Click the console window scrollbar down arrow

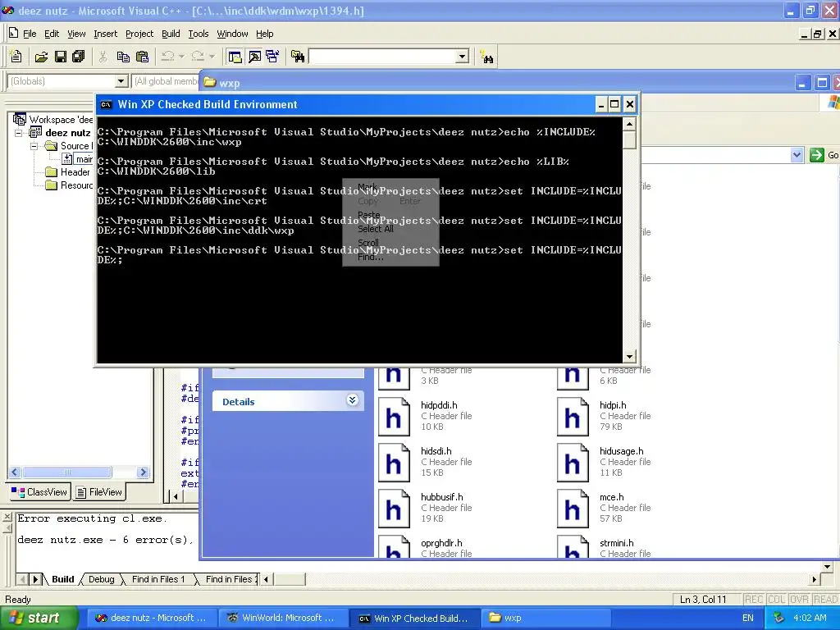tap(629, 356)
